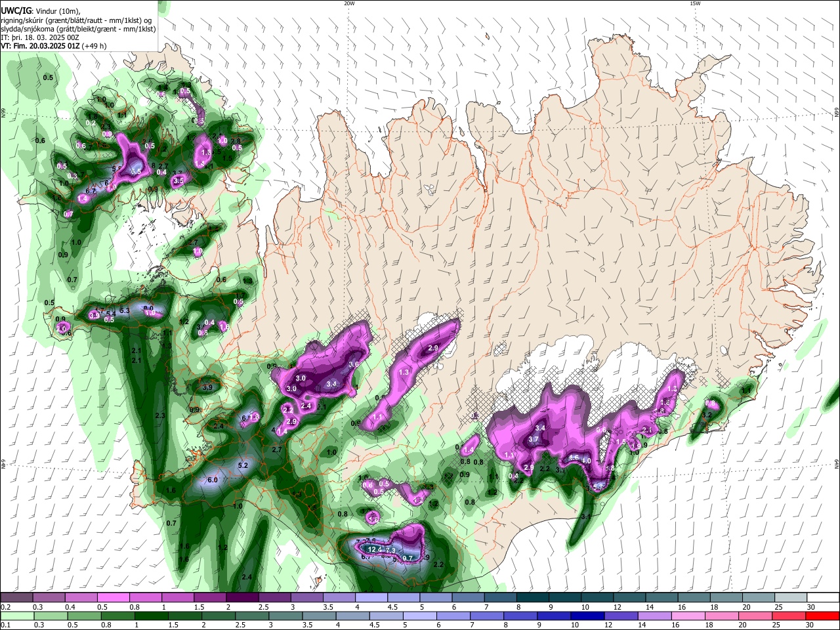Screen dimensions: 840x630
Task: Select the darkest purple snow swatch between 2 and 2.5
Action: (x=242, y=598)
